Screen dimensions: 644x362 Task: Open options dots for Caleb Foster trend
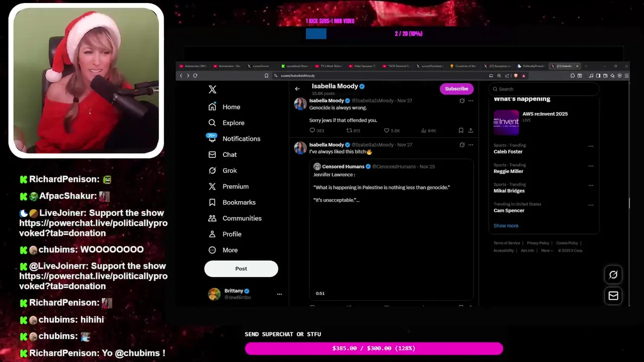pos(591,146)
